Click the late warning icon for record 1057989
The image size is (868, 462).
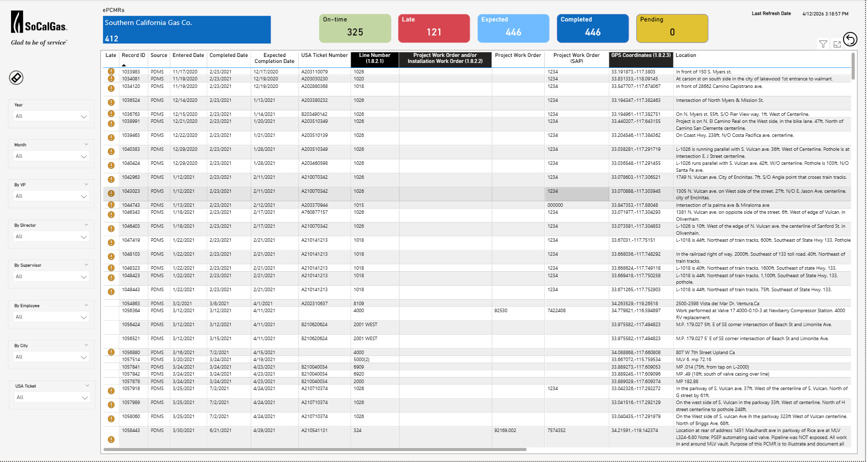point(111,405)
